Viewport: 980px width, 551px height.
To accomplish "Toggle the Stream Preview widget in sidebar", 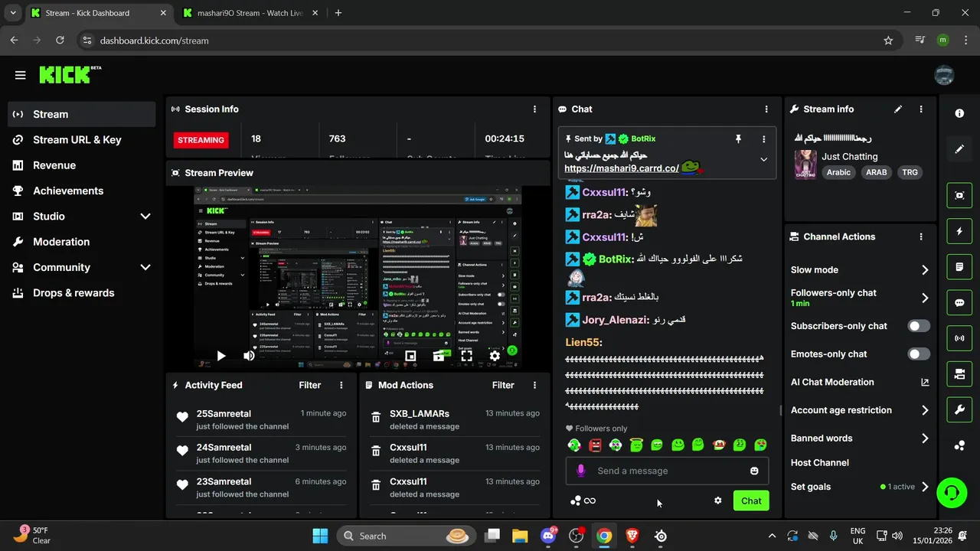I will (959, 195).
